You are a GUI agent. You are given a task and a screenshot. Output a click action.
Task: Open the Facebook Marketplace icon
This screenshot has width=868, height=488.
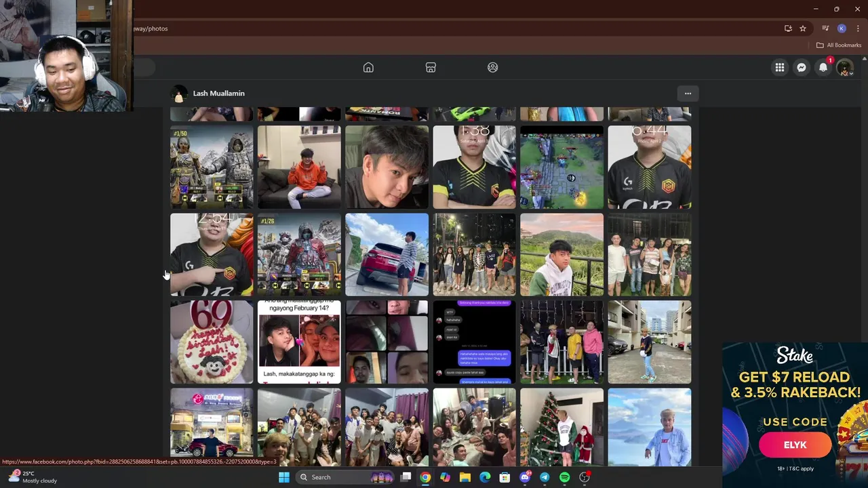[431, 67]
